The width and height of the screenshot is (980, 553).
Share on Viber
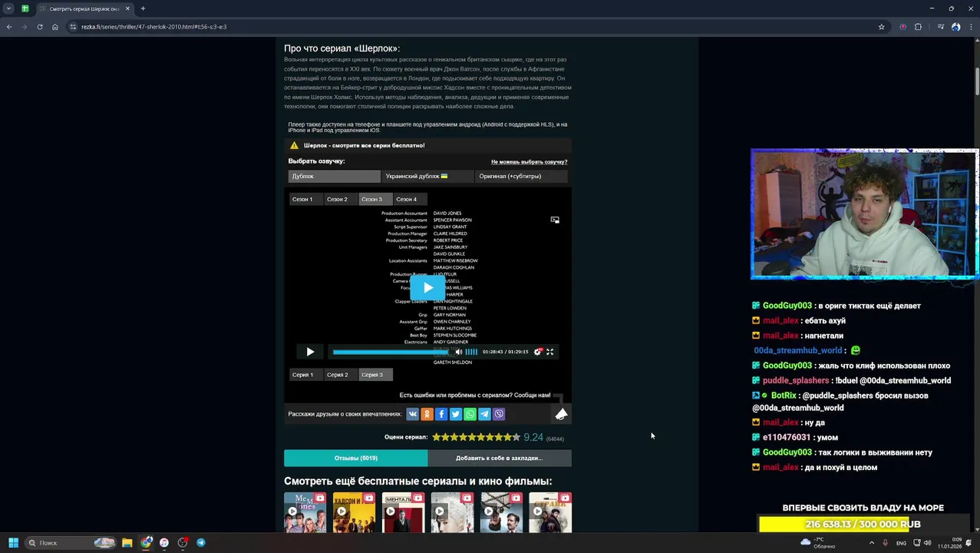[499, 414]
